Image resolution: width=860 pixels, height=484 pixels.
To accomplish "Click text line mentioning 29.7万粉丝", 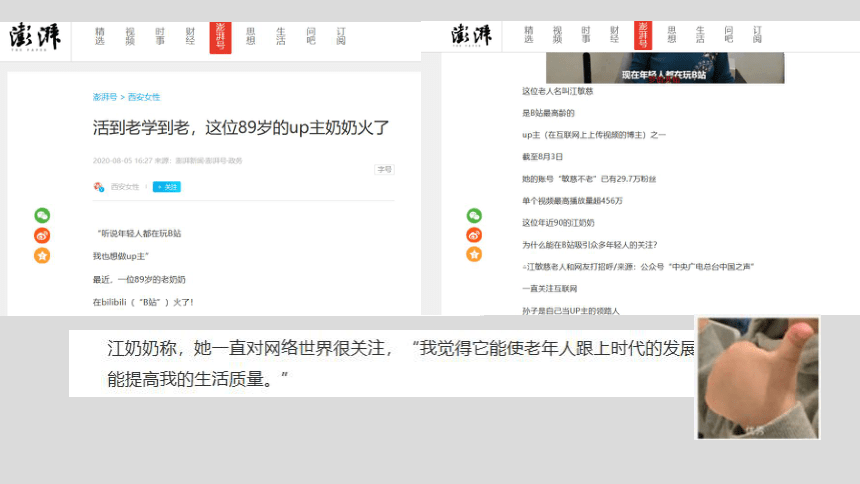I will [x=589, y=179].
